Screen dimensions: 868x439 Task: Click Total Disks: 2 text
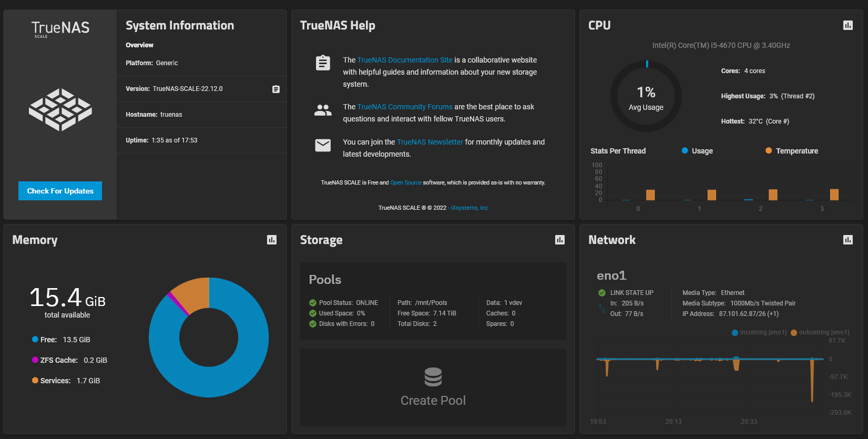point(417,324)
